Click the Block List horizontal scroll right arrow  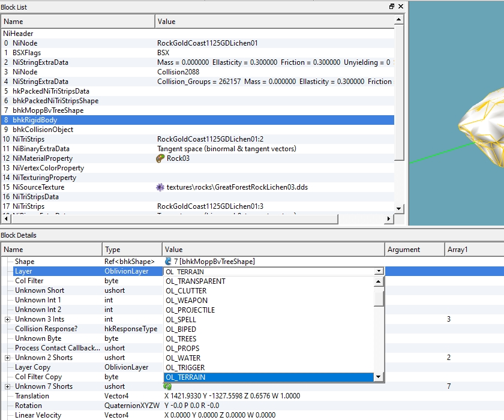tap(389, 219)
